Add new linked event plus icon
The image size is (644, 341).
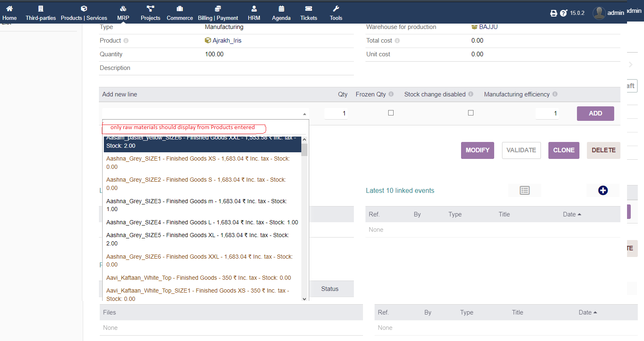pyautogui.click(x=603, y=190)
